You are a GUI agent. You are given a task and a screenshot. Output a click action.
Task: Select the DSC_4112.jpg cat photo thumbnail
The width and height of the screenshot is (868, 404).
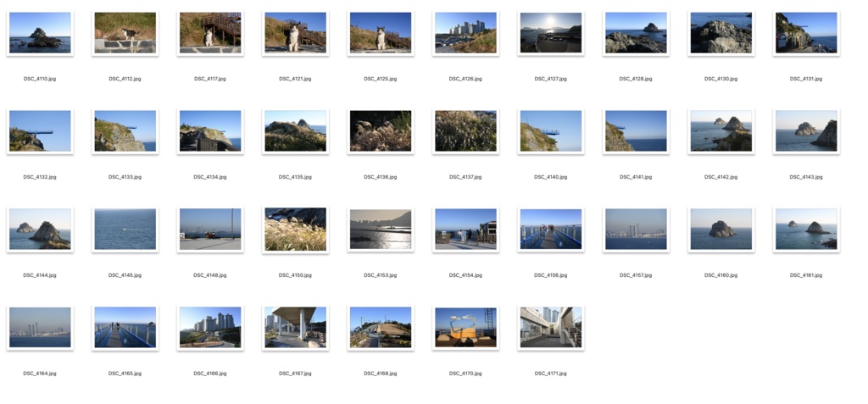coord(125,33)
